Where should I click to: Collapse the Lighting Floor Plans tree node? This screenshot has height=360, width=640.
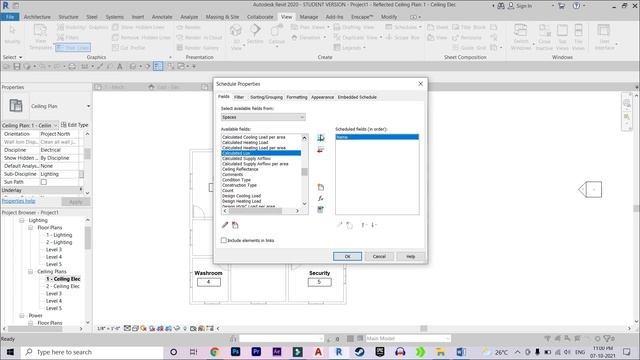(31, 227)
